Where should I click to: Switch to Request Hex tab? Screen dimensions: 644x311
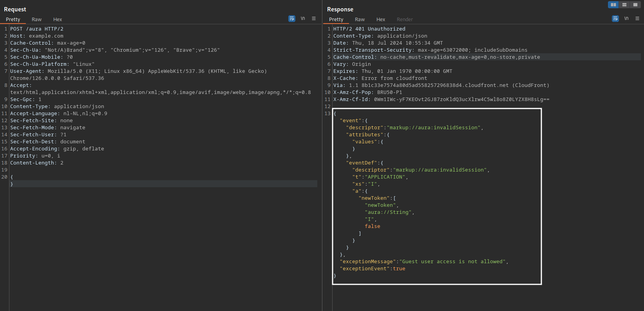[58, 20]
